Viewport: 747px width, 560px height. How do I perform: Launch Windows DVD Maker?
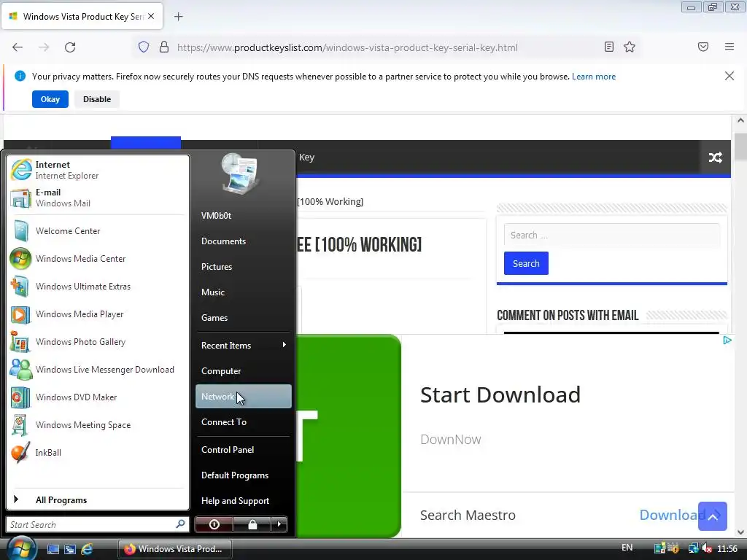point(98,397)
